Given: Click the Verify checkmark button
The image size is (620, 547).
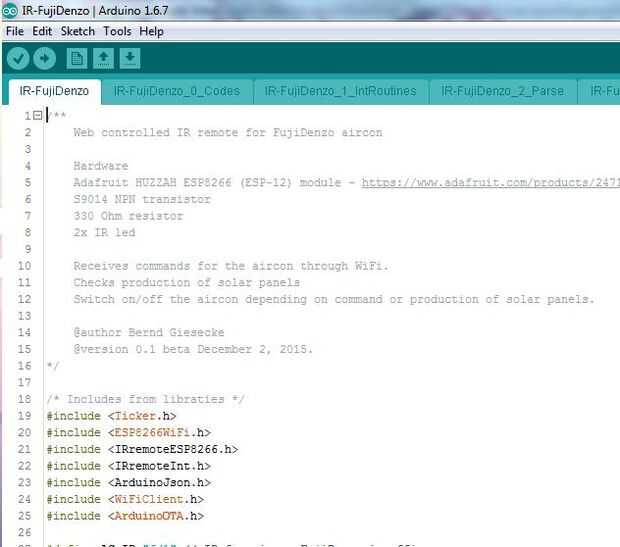Looking at the screenshot, I should pos(18,59).
